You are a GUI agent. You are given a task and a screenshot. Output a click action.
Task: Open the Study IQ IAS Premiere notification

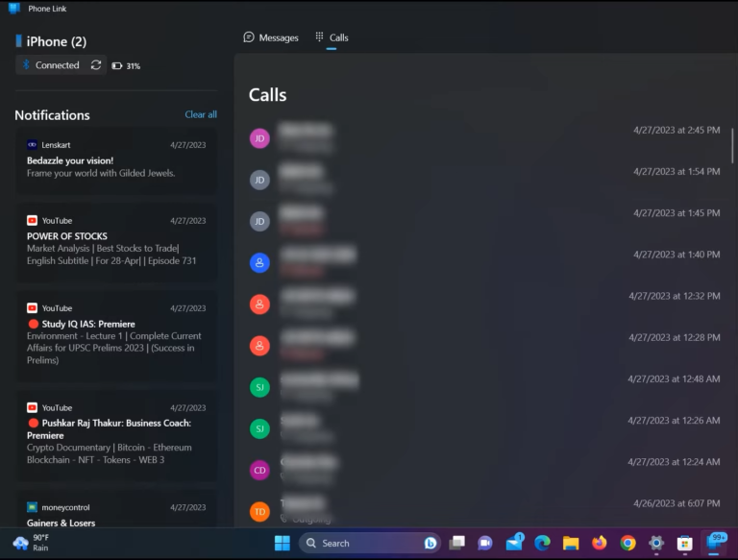116,336
